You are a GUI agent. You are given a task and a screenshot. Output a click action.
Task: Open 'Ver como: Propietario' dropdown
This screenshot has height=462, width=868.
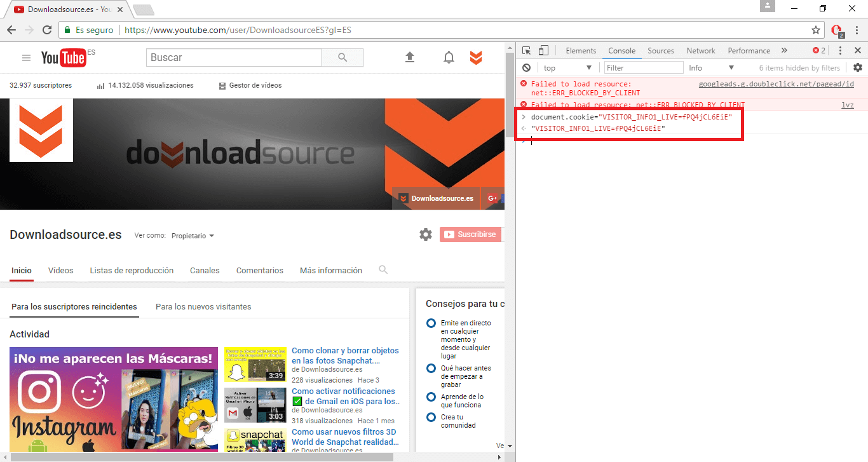(193, 236)
